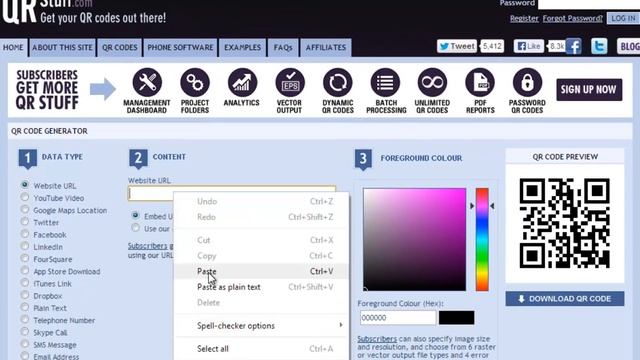The height and width of the screenshot is (360, 640).
Task: Select the Dropbox data type
Action: 25,295
